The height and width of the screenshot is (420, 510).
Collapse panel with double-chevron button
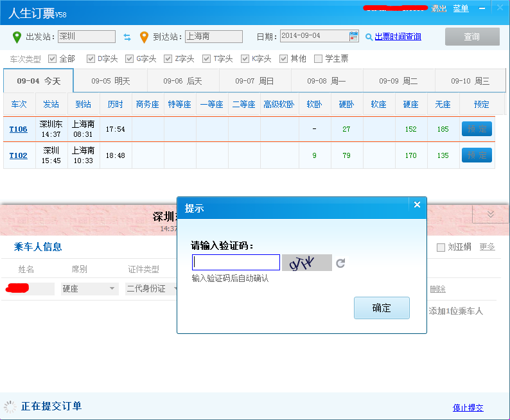(x=490, y=214)
